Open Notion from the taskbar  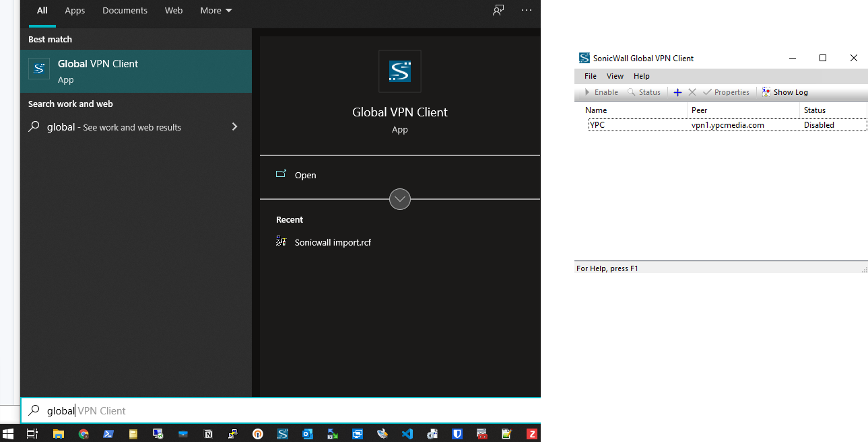(208, 434)
